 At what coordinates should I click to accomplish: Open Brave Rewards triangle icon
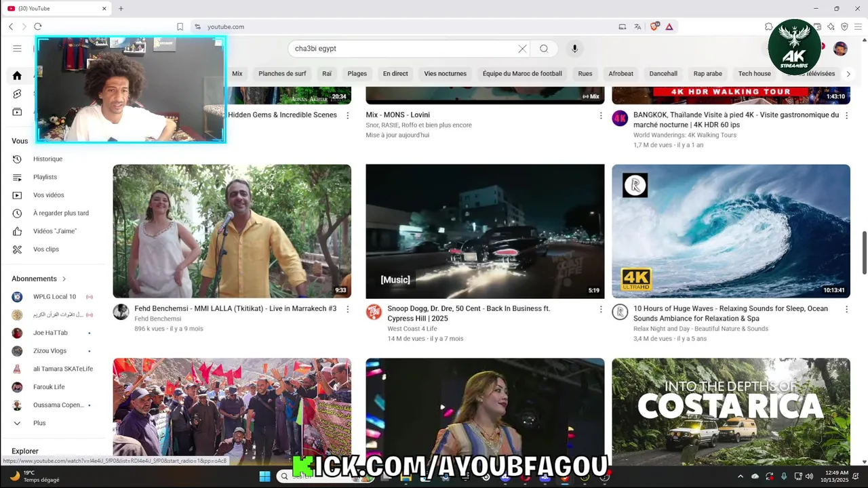pos(669,26)
